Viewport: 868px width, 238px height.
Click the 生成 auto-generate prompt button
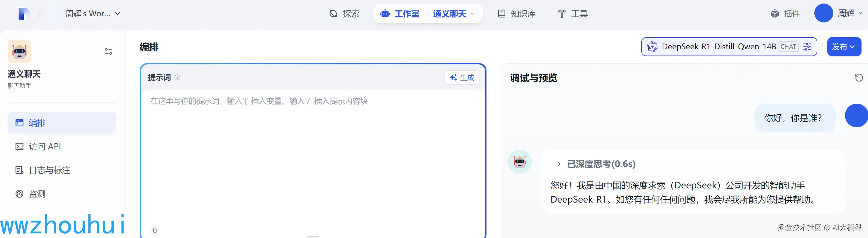click(x=462, y=78)
